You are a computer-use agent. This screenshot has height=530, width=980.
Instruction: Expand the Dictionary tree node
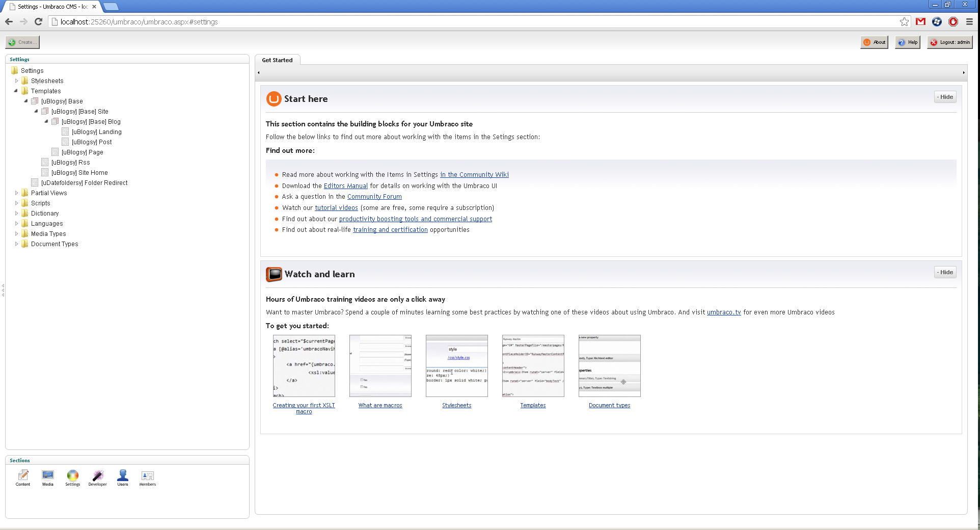(16, 213)
